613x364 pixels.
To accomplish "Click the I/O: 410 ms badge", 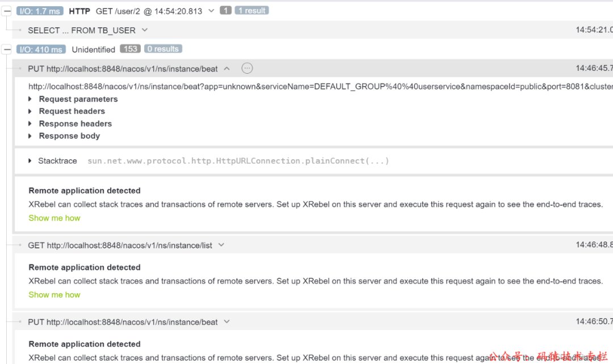I will click(41, 49).
